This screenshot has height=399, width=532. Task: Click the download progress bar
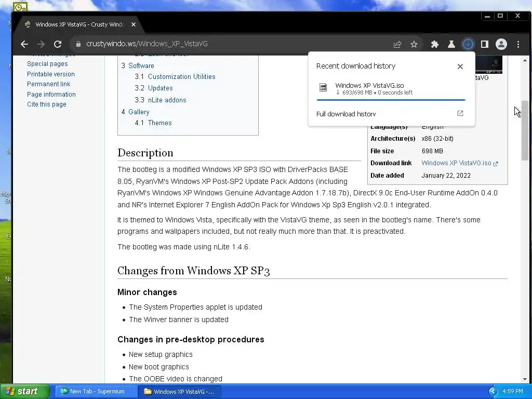click(x=391, y=100)
